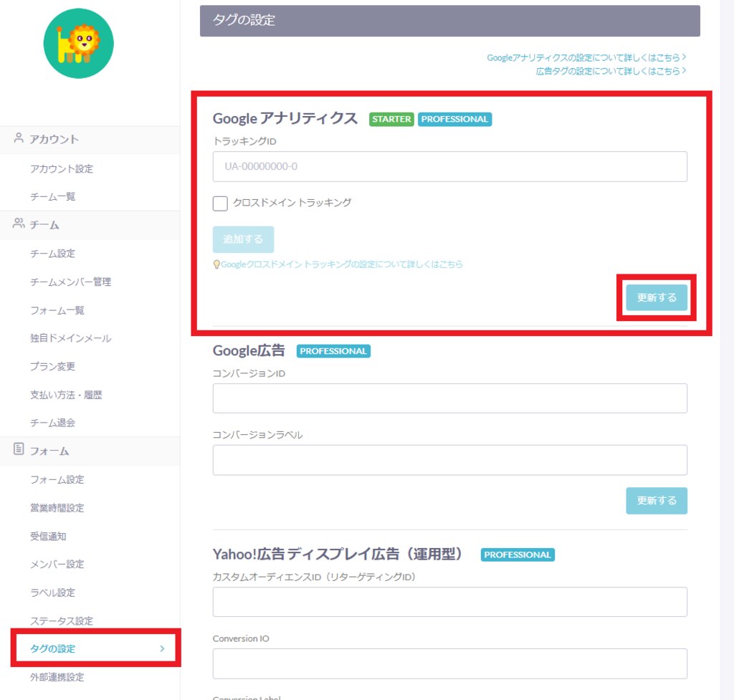This screenshot has height=700, width=734.
Task: Click the トラッキングID label
Action: [244, 141]
